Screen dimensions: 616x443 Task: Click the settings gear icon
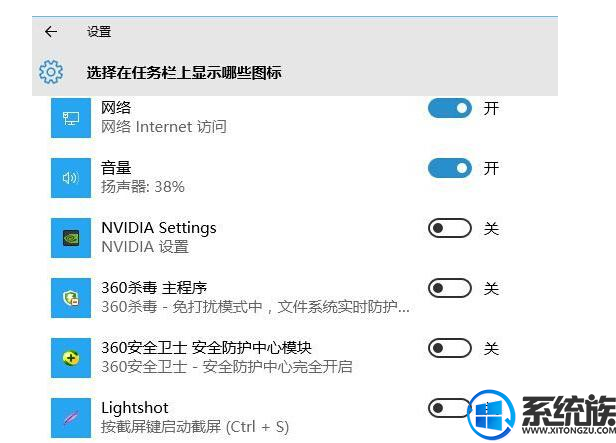tap(51, 72)
